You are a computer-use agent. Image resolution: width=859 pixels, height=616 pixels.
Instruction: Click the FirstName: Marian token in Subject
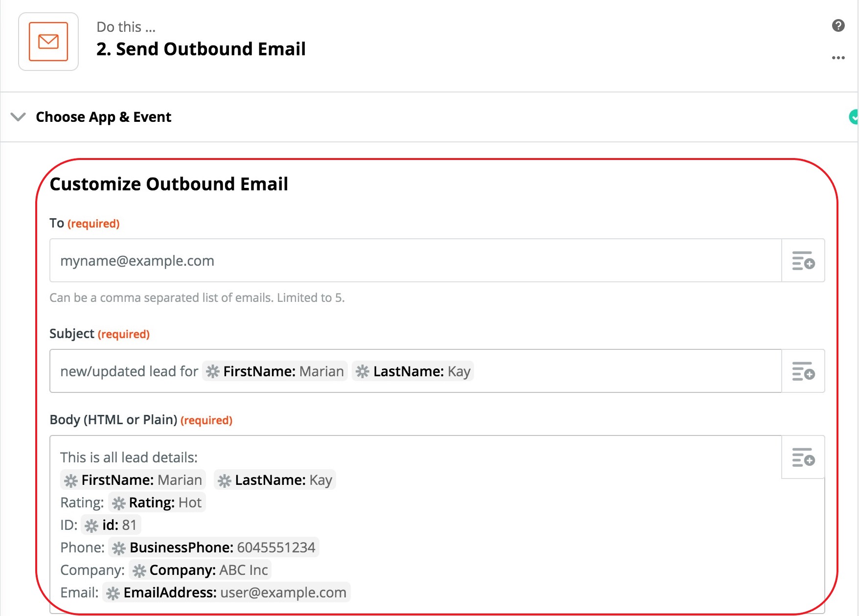275,371
